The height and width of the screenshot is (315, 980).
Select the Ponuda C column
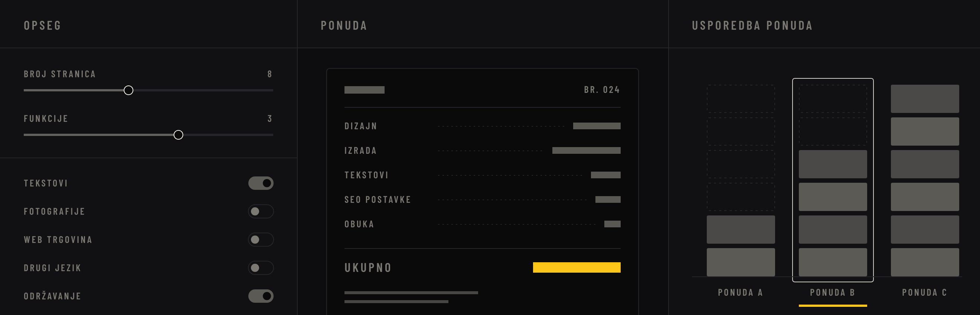coord(925,181)
